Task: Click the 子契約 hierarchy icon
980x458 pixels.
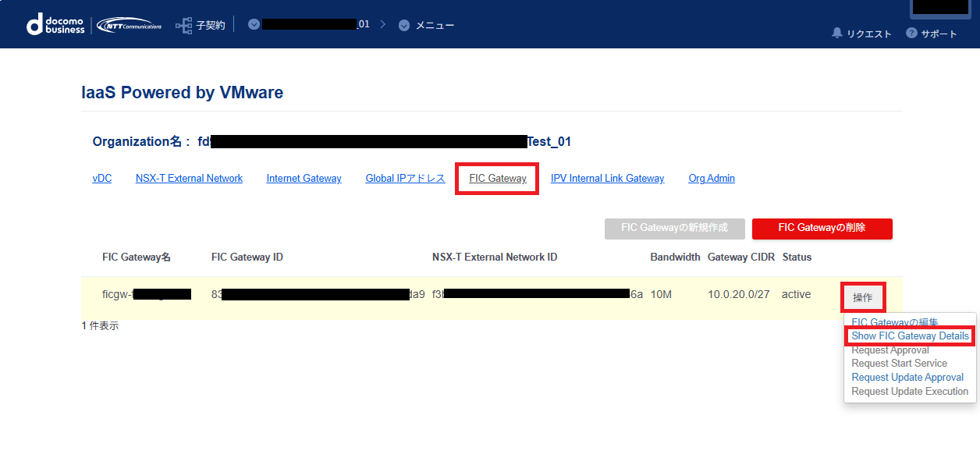Action: coord(183,26)
